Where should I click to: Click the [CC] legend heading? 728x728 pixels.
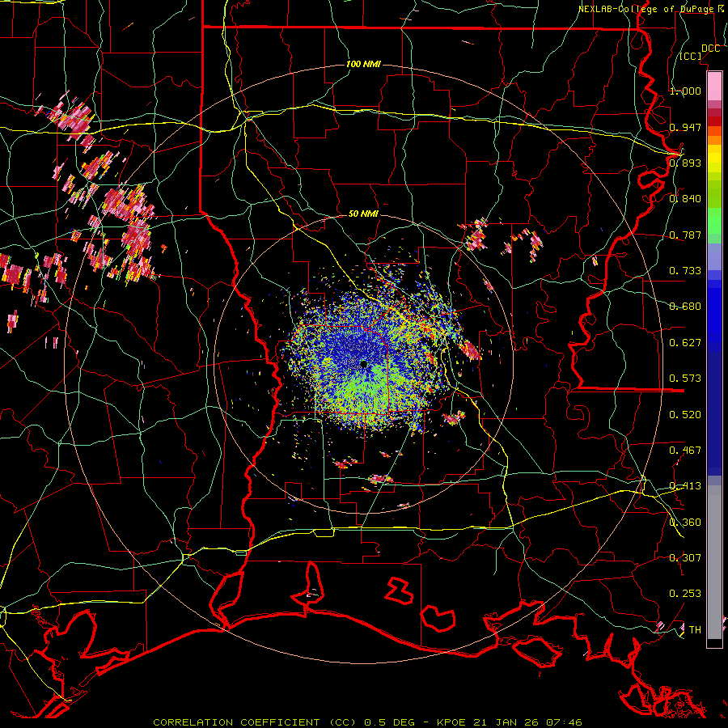click(691, 56)
